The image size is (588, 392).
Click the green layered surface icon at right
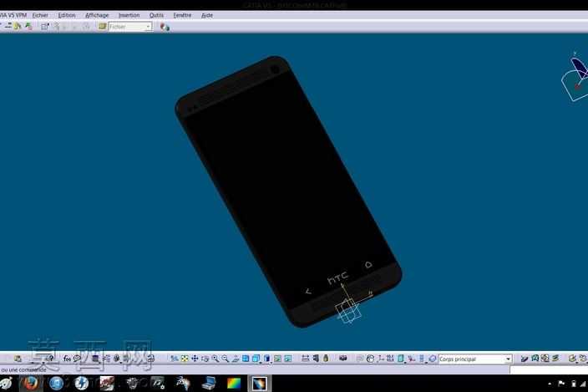555,359
